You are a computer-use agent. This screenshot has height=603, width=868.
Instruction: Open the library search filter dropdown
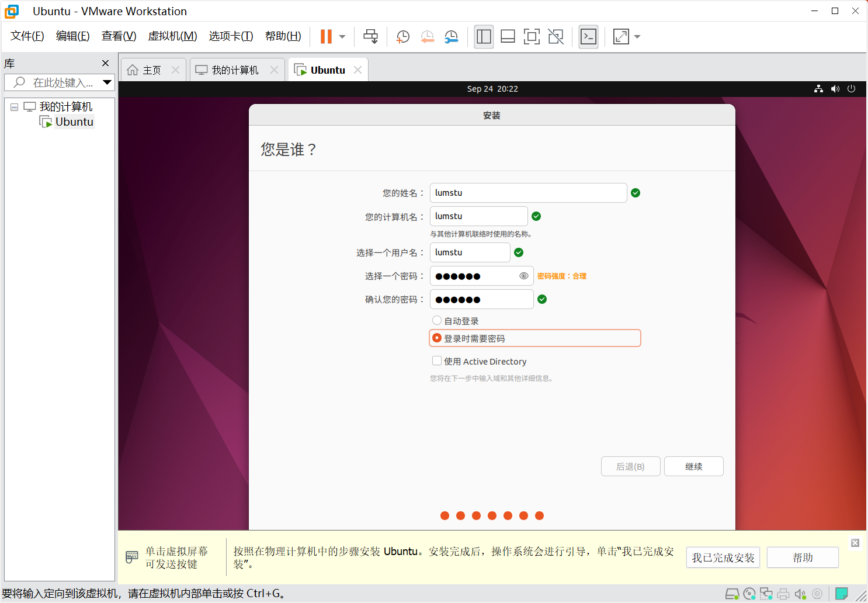[x=107, y=82]
